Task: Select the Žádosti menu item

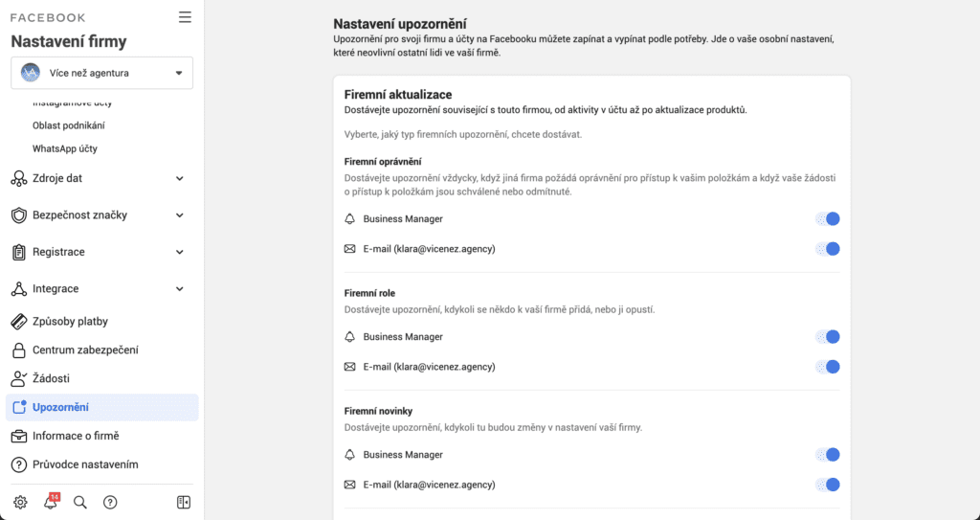Action: tap(51, 379)
